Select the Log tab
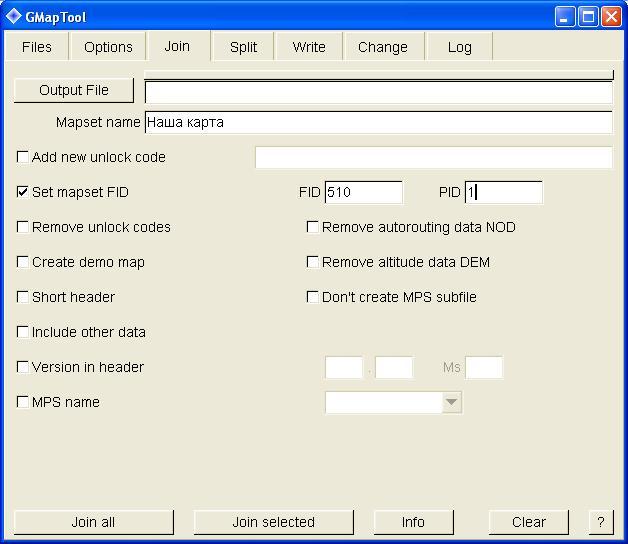The height and width of the screenshot is (544, 628). pyautogui.click(x=459, y=47)
